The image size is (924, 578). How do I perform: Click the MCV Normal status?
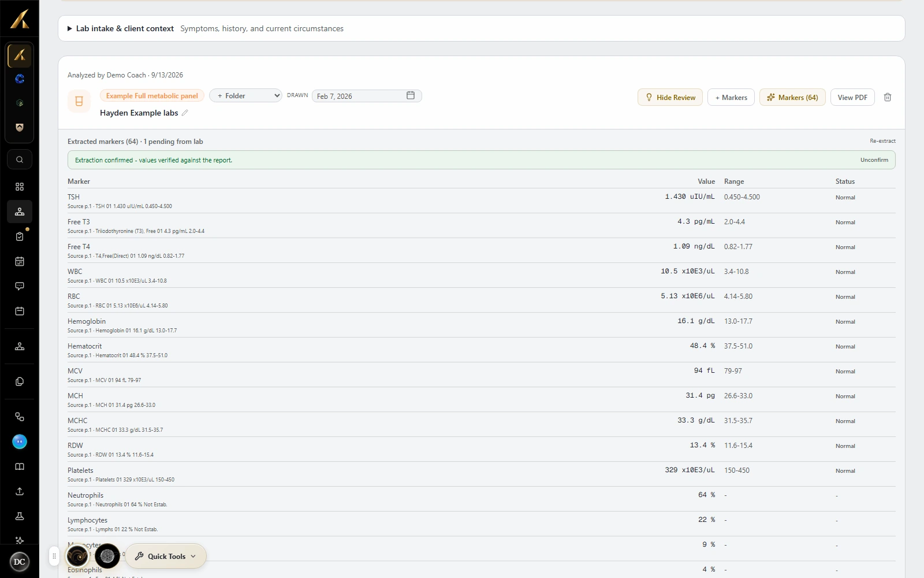[x=845, y=372]
